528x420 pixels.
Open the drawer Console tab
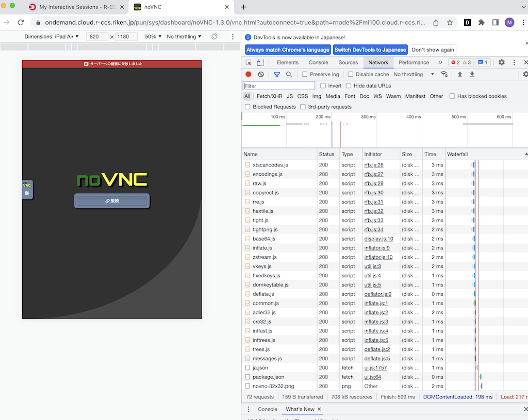pos(268,409)
